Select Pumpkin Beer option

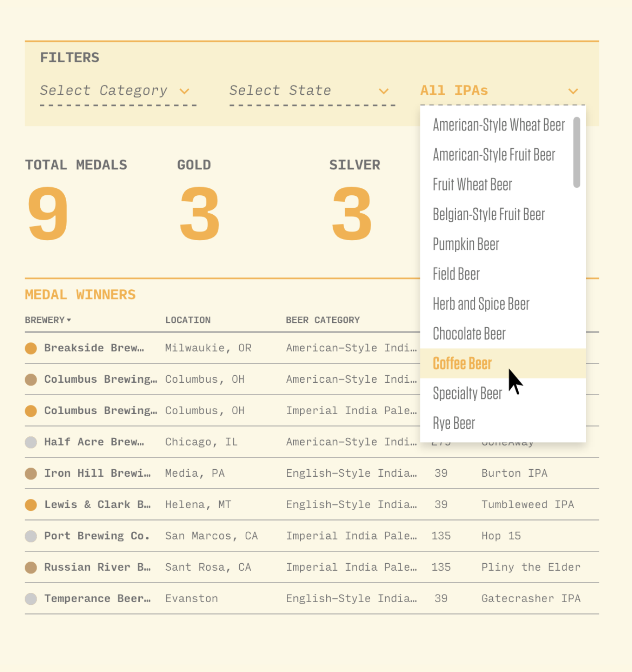466,244
